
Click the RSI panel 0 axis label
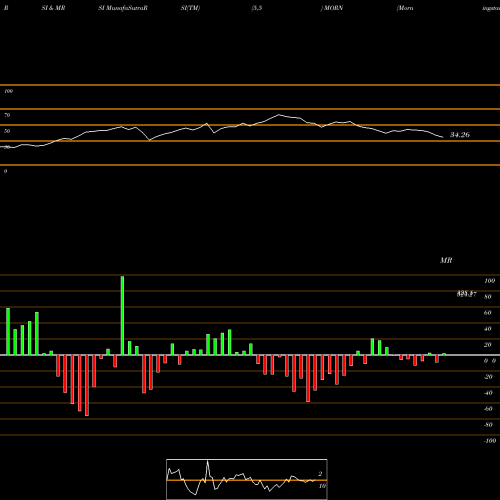click(5, 171)
